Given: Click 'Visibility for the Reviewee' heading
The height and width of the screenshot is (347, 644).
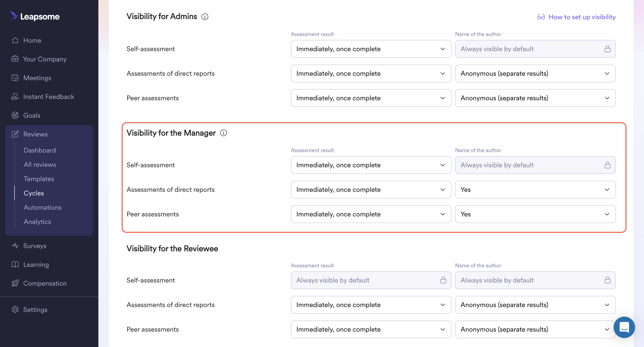Looking at the screenshot, I should click(172, 248).
